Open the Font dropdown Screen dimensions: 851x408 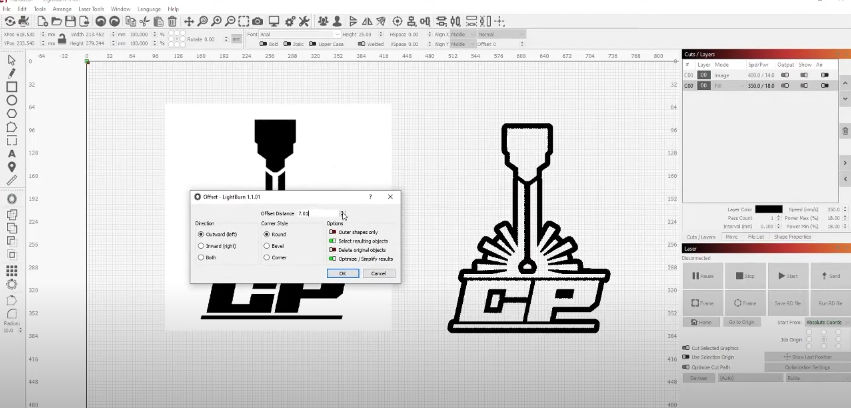pos(298,34)
